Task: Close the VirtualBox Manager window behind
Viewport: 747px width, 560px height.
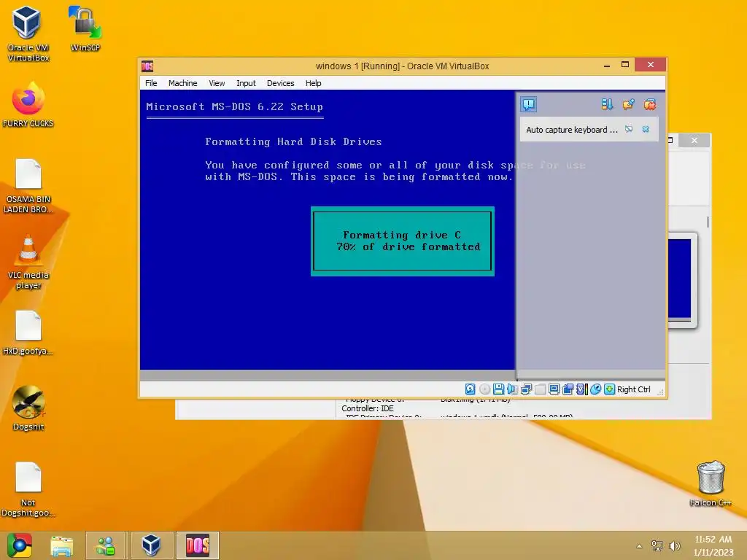Action: point(694,140)
